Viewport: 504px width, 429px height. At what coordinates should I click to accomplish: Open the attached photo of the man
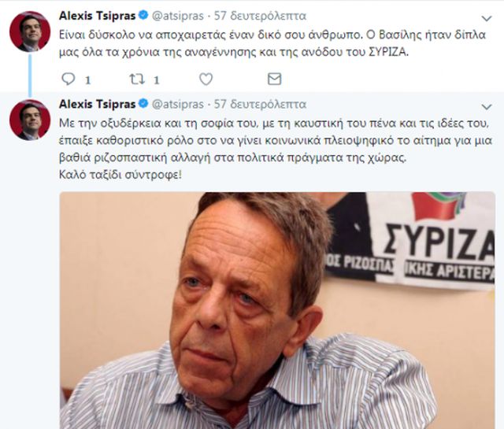tap(277, 310)
